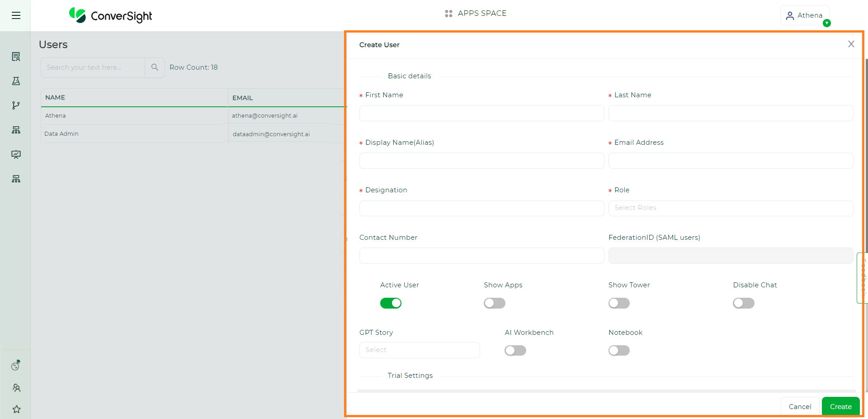Click the upper hierarchy tree sidebar icon
868x419 pixels.
[16, 130]
